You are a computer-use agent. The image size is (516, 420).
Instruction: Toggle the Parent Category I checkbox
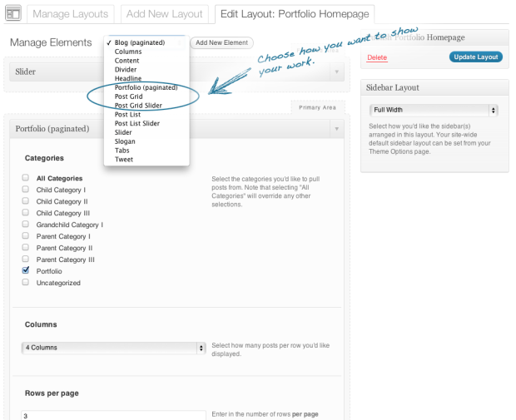point(26,236)
